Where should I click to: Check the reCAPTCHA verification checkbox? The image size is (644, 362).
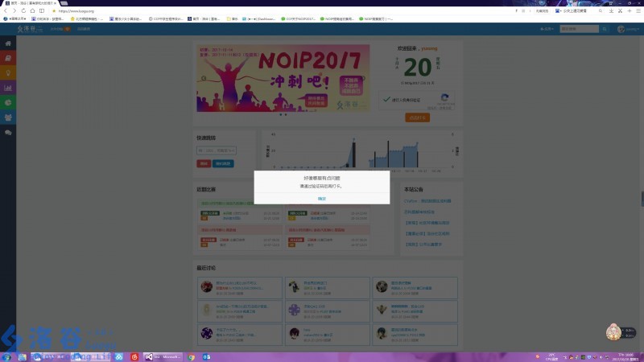click(386, 101)
